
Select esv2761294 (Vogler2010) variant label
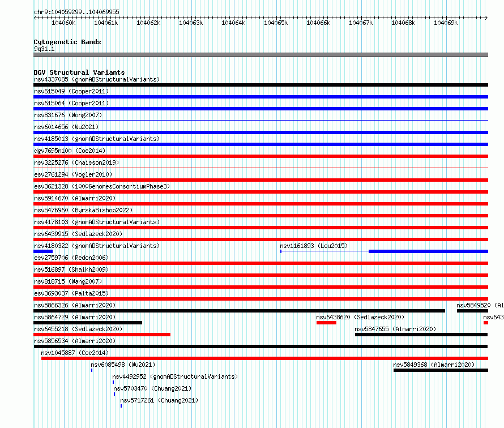[73, 174]
